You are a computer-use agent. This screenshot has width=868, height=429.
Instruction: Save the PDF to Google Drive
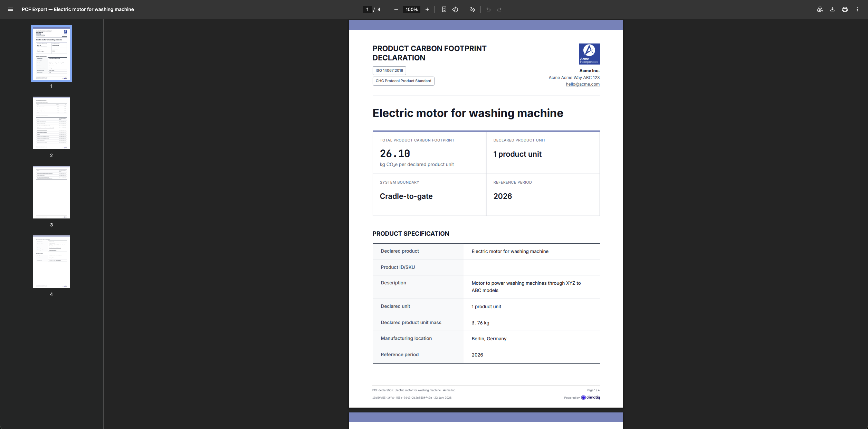pos(820,9)
